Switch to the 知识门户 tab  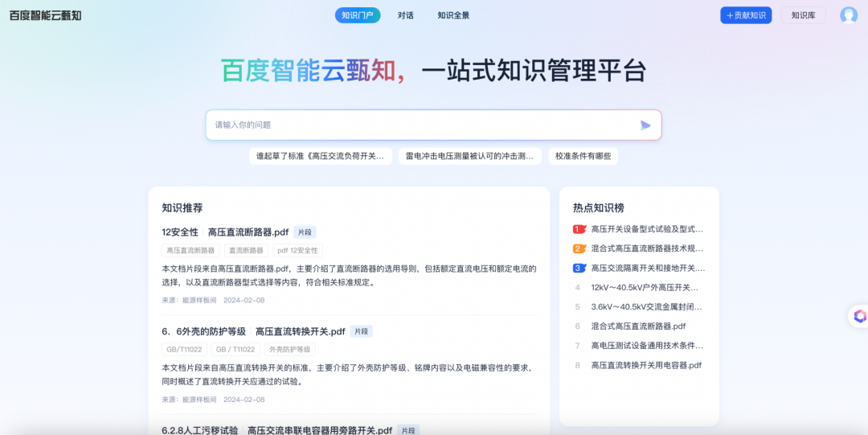(x=358, y=15)
